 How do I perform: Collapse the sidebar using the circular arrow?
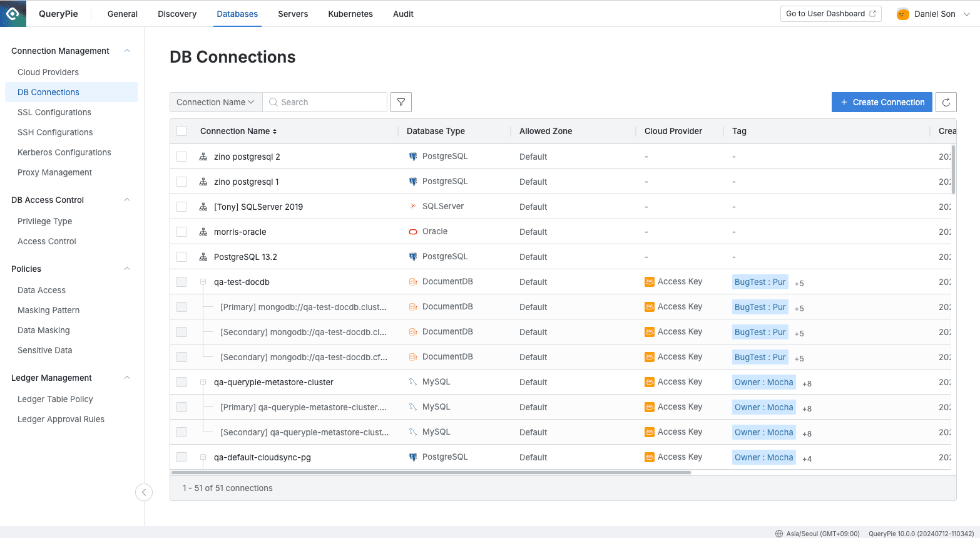(x=144, y=492)
